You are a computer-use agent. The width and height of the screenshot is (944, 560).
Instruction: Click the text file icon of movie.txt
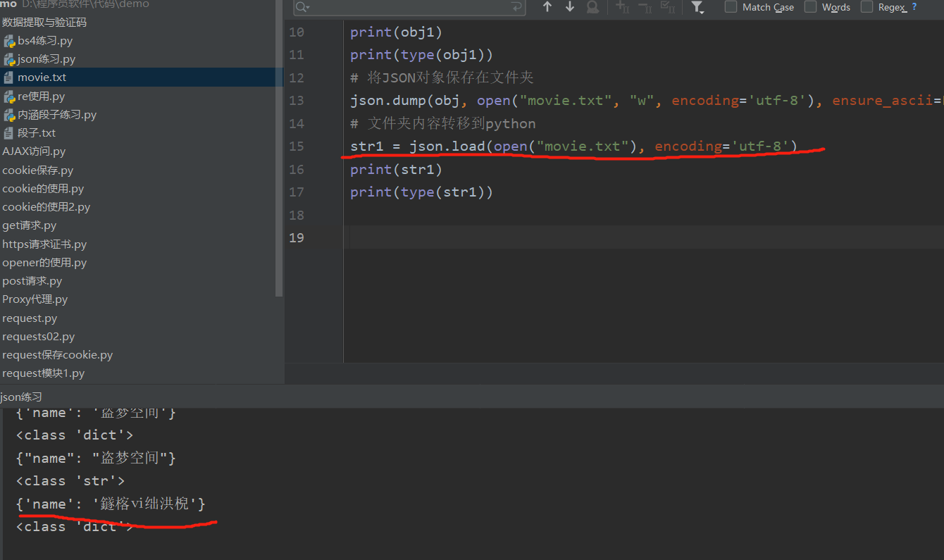8,77
